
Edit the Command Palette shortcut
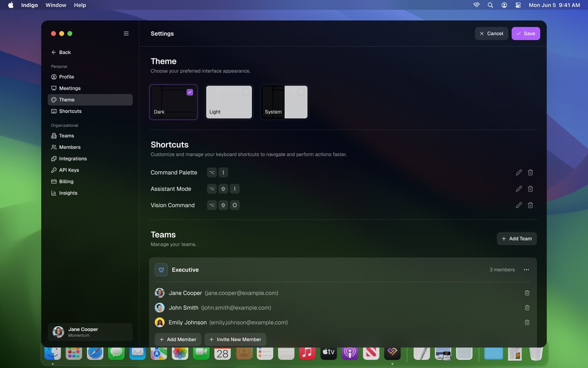click(519, 173)
